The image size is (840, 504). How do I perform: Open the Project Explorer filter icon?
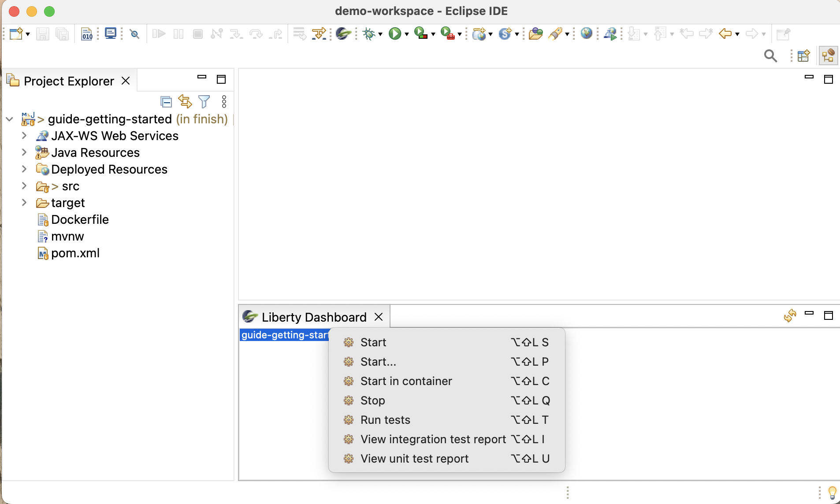(x=204, y=102)
